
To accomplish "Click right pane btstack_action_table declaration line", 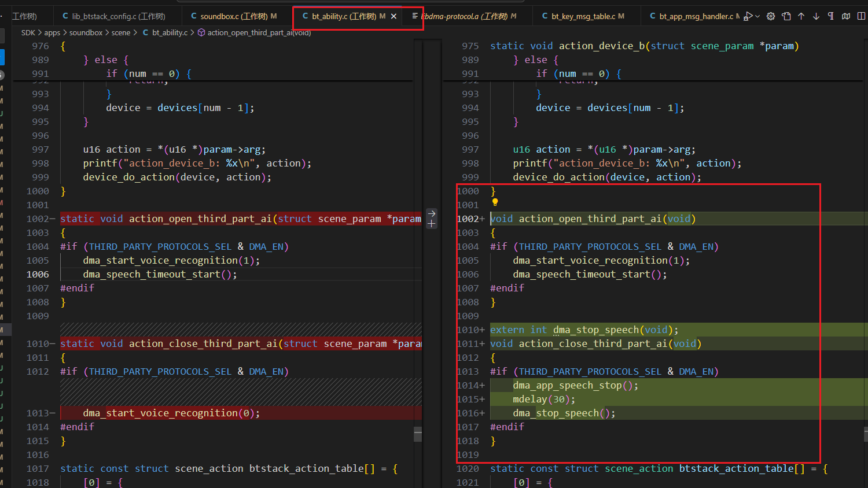I will pos(658,468).
